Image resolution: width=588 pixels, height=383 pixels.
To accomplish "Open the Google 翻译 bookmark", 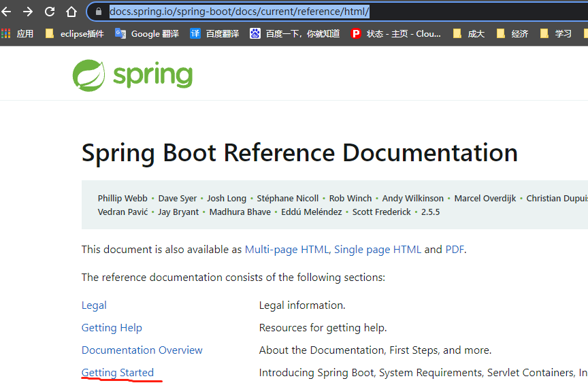I will tap(147, 34).
